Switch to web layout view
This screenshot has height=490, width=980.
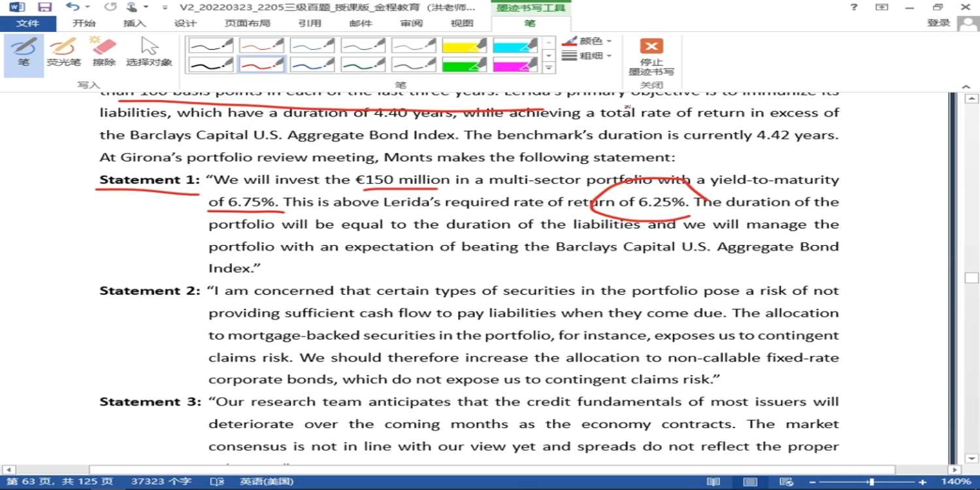(x=787, y=482)
